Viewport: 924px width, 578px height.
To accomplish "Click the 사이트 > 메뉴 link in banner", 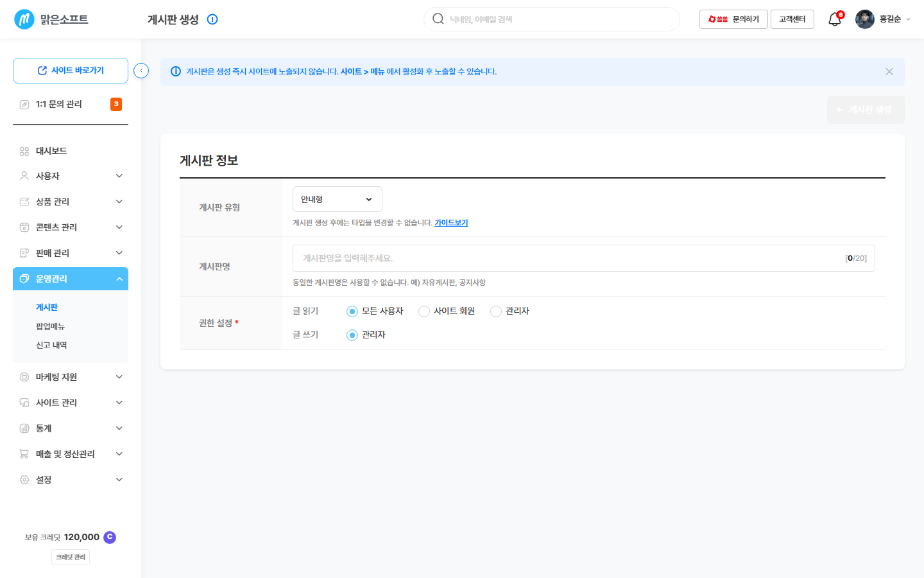I will (363, 72).
